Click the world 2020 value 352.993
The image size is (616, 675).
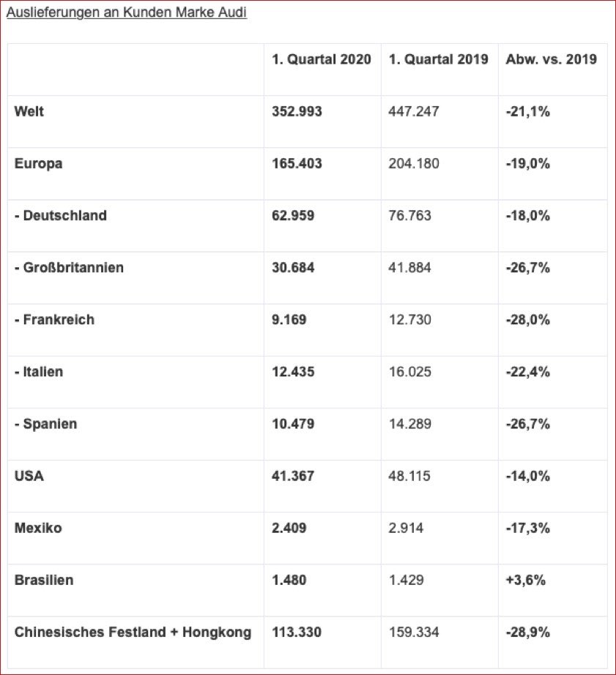[297, 111]
